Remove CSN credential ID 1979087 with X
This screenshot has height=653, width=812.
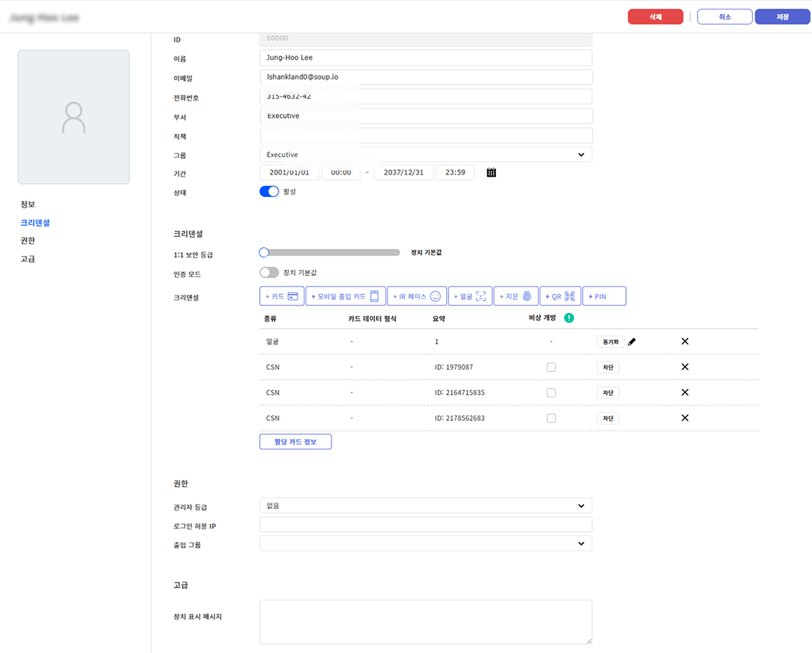click(685, 367)
